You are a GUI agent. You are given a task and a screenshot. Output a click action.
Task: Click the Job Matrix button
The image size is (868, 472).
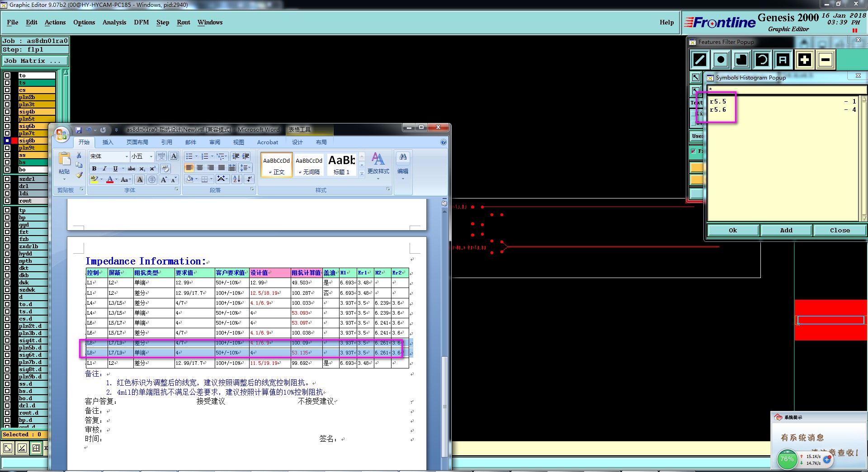coord(35,61)
